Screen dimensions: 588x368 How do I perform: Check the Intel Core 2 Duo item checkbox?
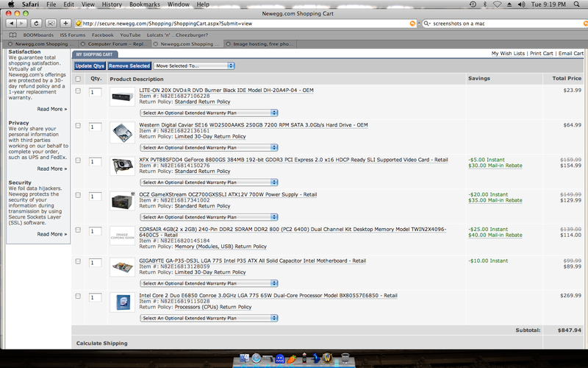[78, 296]
